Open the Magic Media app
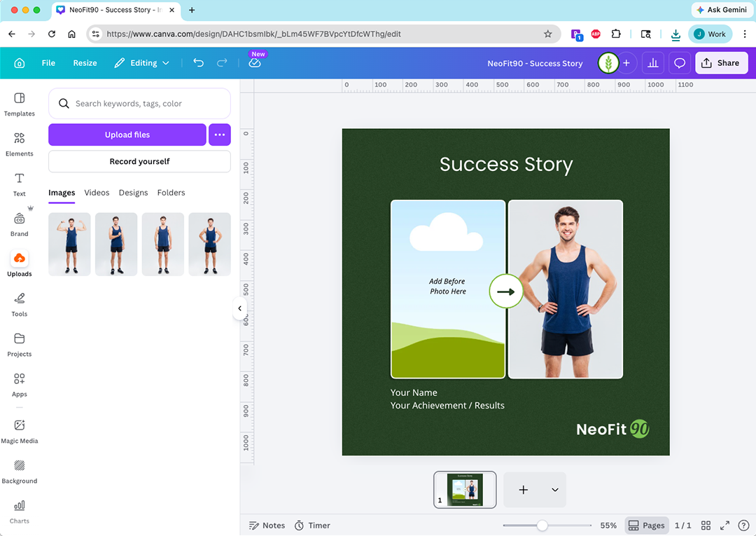This screenshot has height=536, width=756. coord(19,430)
